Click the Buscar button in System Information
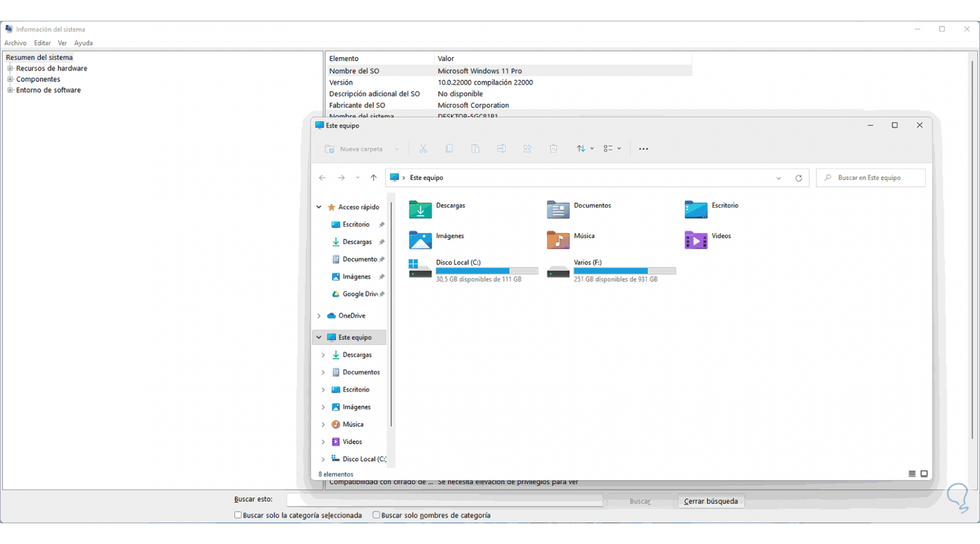 (640, 501)
